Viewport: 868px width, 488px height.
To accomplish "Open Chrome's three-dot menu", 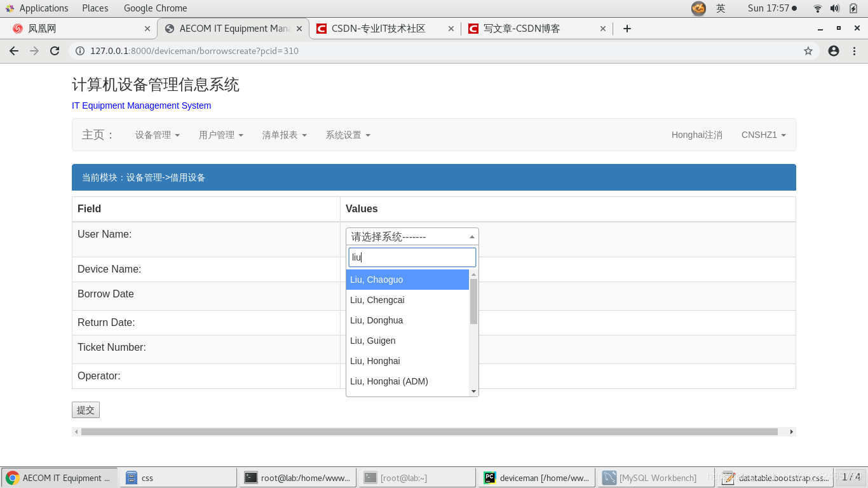I will (x=855, y=51).
